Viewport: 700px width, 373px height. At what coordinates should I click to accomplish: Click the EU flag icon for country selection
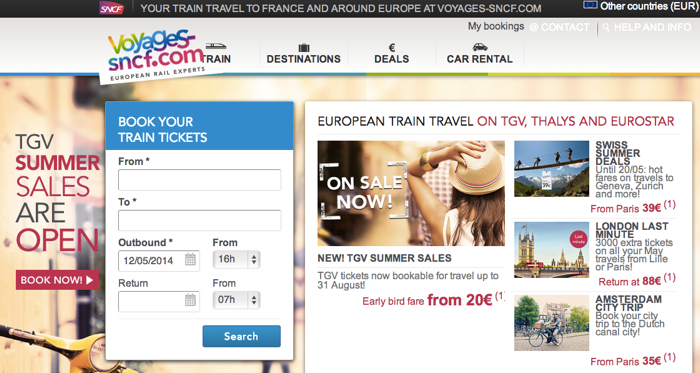click(x=590, y=5)
